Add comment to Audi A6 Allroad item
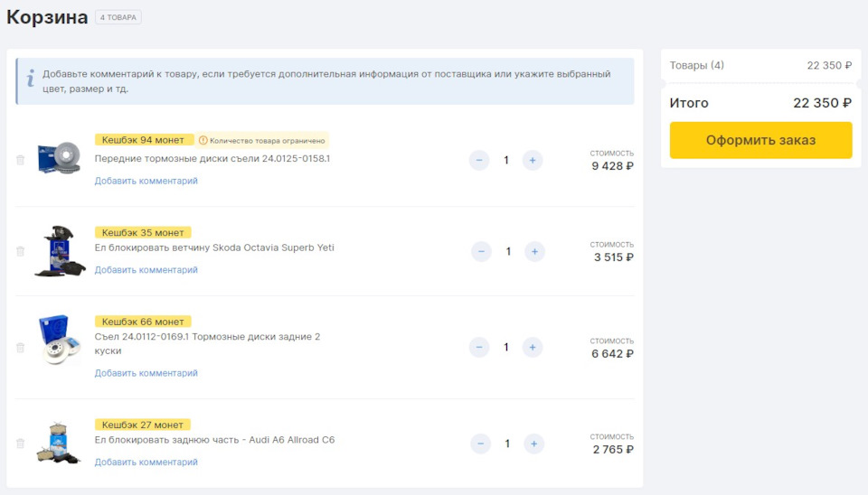868x495 pixels. (x=146, y=462)
